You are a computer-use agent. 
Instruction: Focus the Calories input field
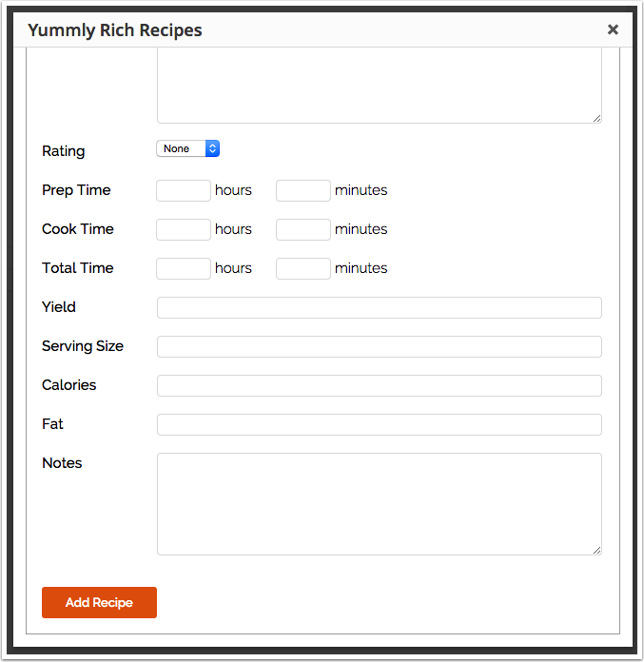coord(379,385)
